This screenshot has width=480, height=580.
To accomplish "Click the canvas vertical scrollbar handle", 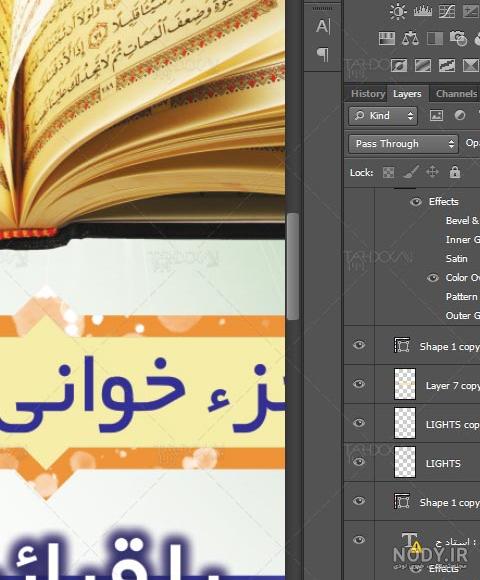I will click(x=293, y=266).
